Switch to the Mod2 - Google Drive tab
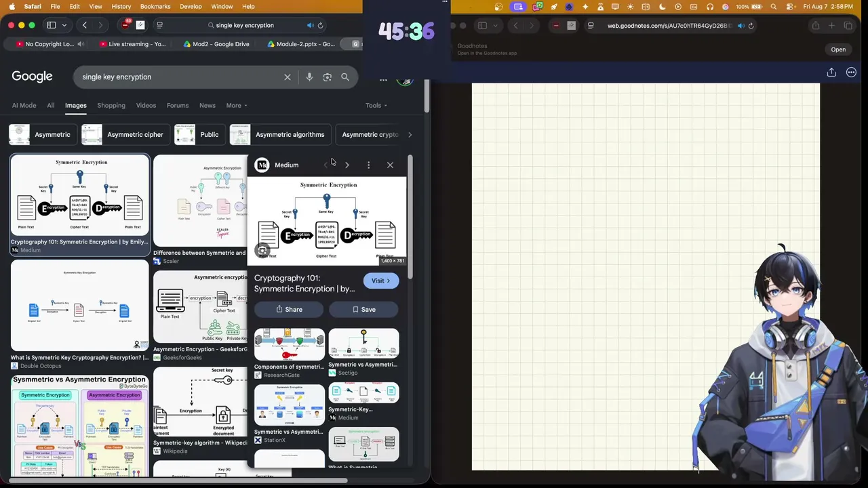This screenshot has width=868, height=488. [217, 44]
